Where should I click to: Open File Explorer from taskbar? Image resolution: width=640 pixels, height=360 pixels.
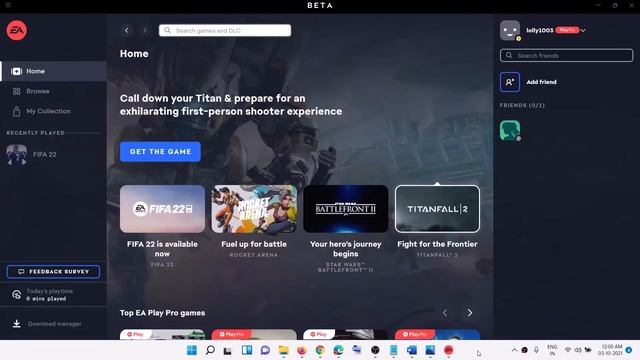click(283, 350)
